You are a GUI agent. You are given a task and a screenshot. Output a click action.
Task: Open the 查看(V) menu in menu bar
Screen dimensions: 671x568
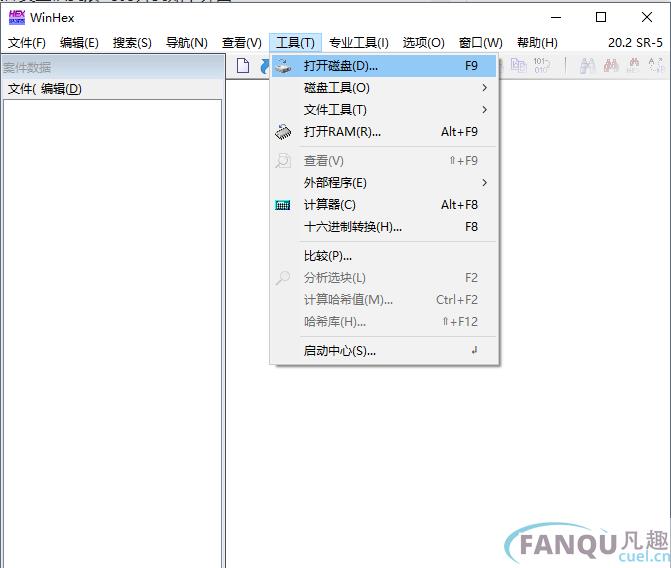[242, 43]
